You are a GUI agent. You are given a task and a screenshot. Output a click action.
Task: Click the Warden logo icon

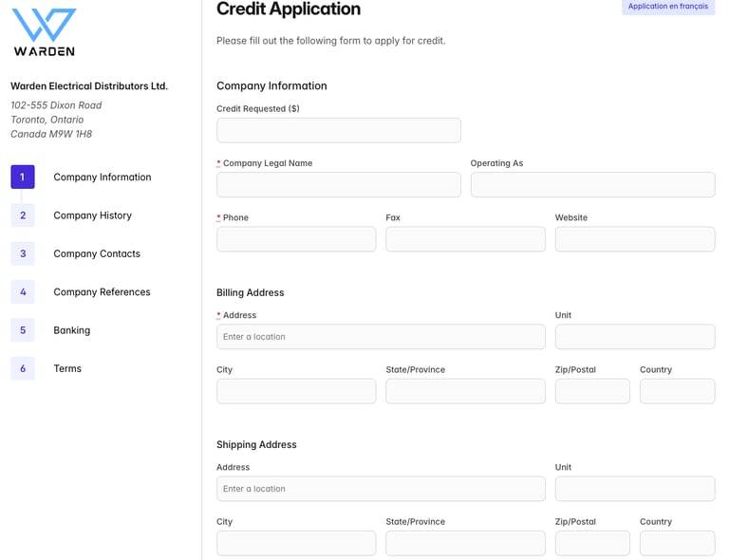[44, 26]
